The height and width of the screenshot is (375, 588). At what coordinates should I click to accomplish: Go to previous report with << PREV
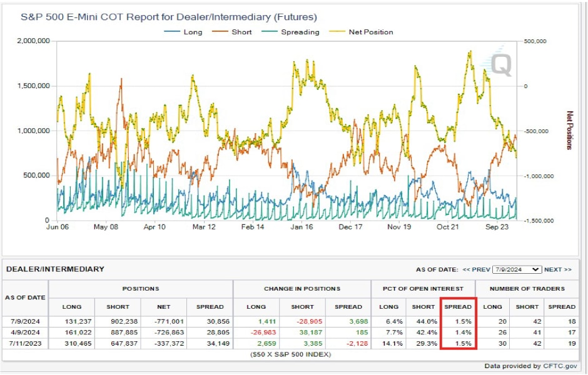(x=477, y=269)
